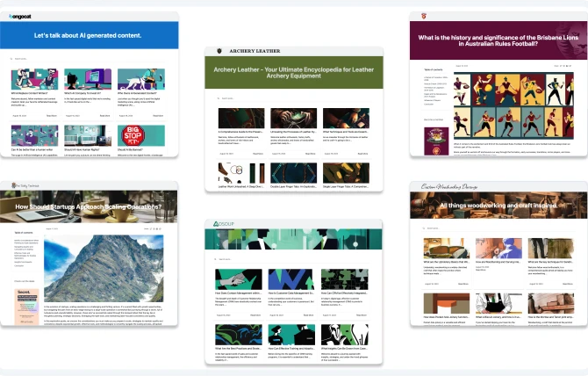Open Archery Leather thumbnail with hands holding glowing object
Screen dimensions: 588x376
294,119
